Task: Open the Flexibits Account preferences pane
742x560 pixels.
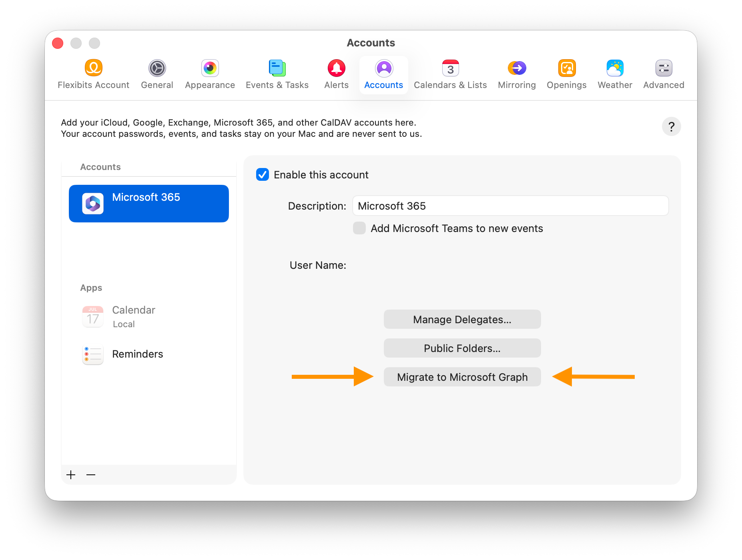Action: coord(93,75)
